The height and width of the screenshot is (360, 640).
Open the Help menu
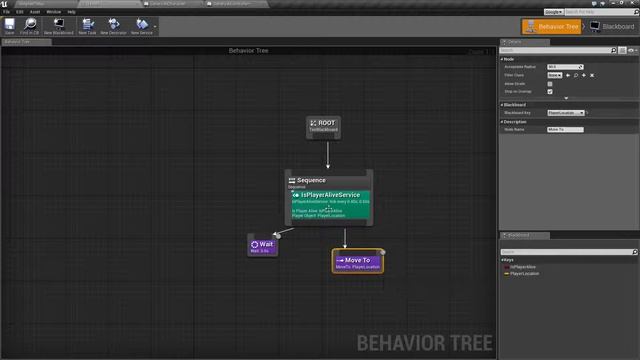coord(71,12)
